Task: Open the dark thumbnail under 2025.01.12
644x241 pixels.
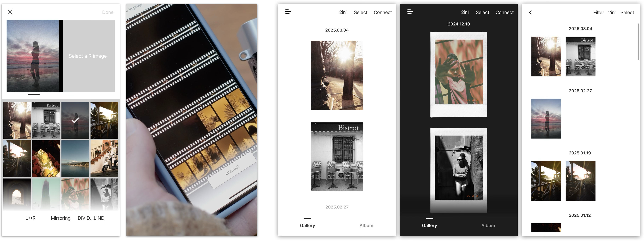Action: pyautogui.click(x=546, y=228)
